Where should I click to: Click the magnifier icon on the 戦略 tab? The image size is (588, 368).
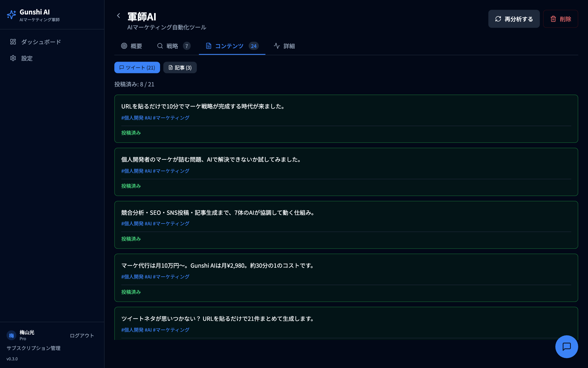(160, 46)
